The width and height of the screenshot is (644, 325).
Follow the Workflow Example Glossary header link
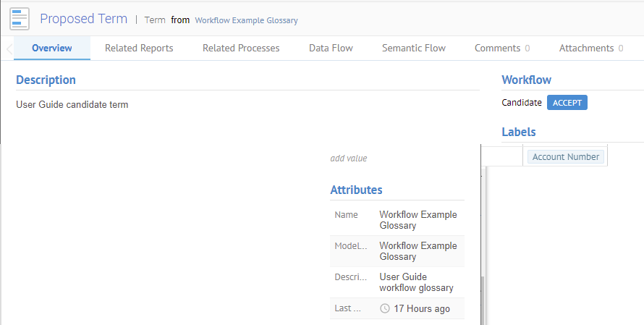246,20
